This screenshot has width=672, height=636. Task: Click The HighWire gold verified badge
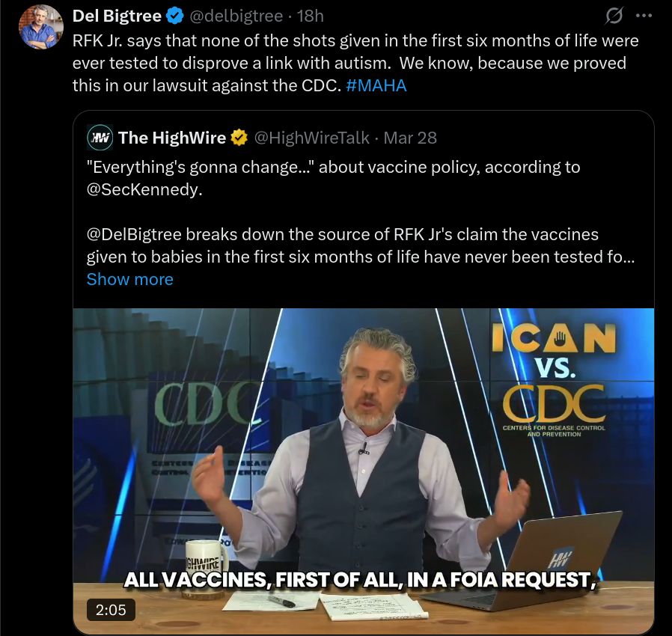[x=239, y=138]
